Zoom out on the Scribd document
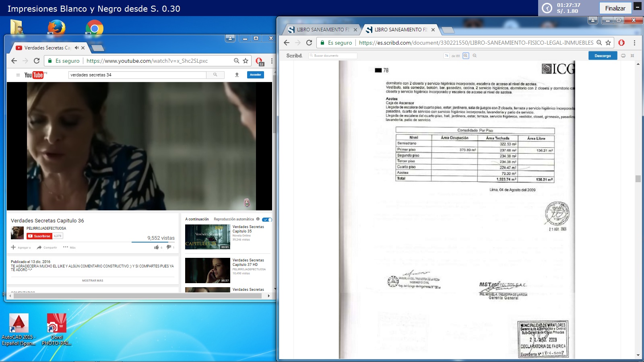This screenshot has height=362, width=644. 475,56
